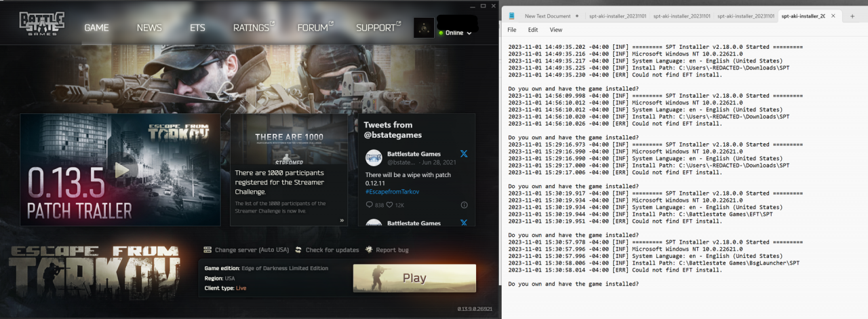Open the tweet info icon
This screenshot has height=319, width=868.
point(465,205)
